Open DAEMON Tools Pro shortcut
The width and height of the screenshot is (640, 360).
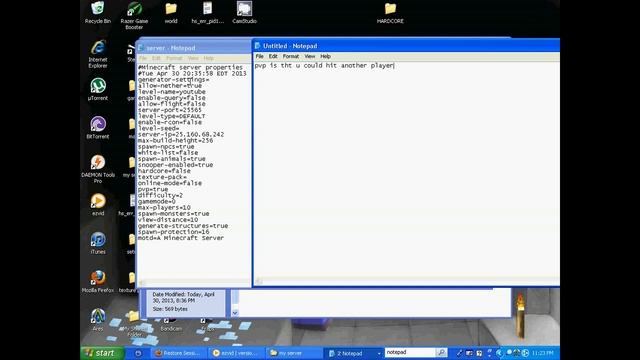coord(98,169)
